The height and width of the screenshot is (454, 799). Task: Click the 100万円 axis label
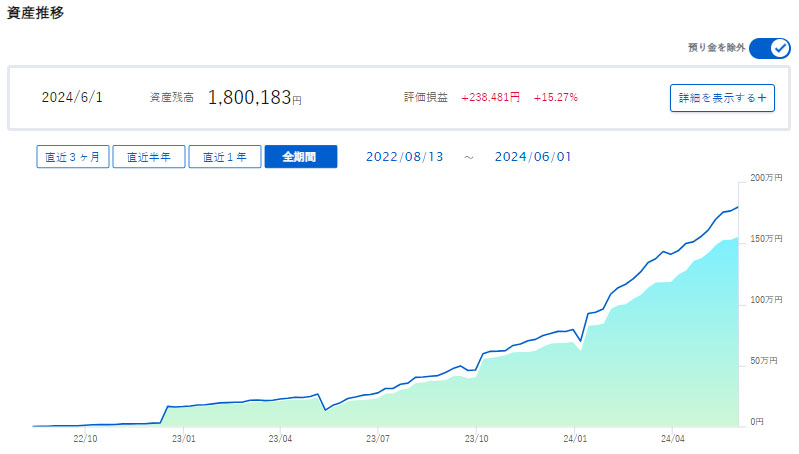(x=766, y=300)
